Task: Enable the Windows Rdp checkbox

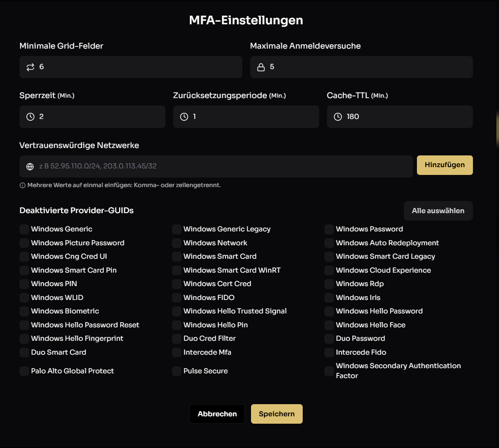Action: pos(329,284)
